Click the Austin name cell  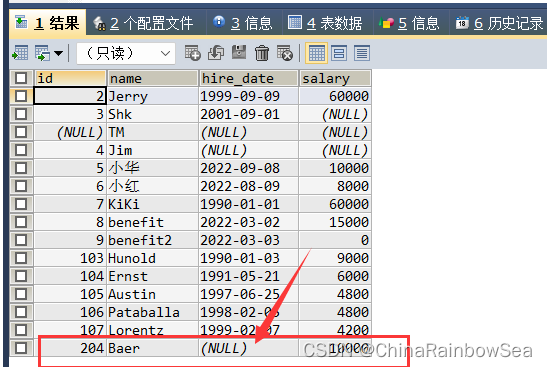pos(152,294)
